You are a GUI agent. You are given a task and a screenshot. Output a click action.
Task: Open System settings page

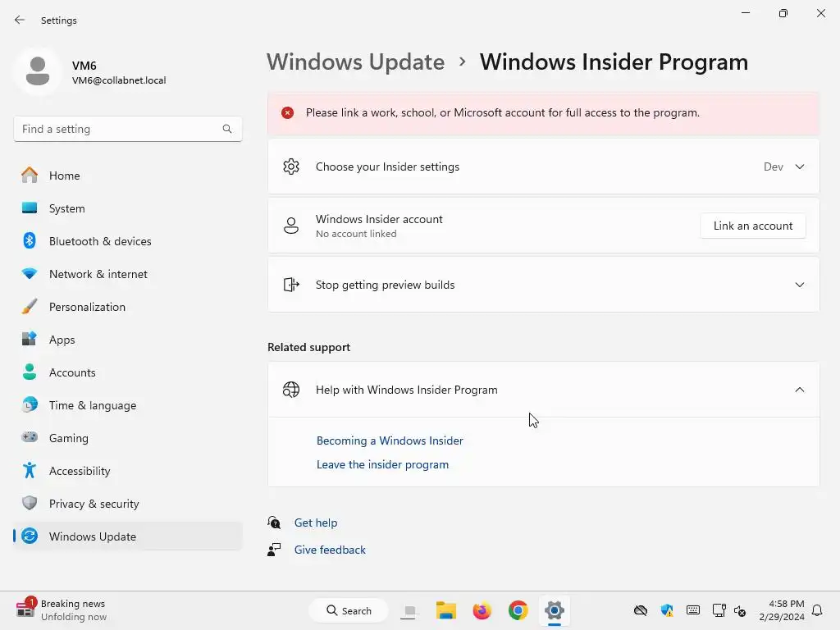coord(127,208)
